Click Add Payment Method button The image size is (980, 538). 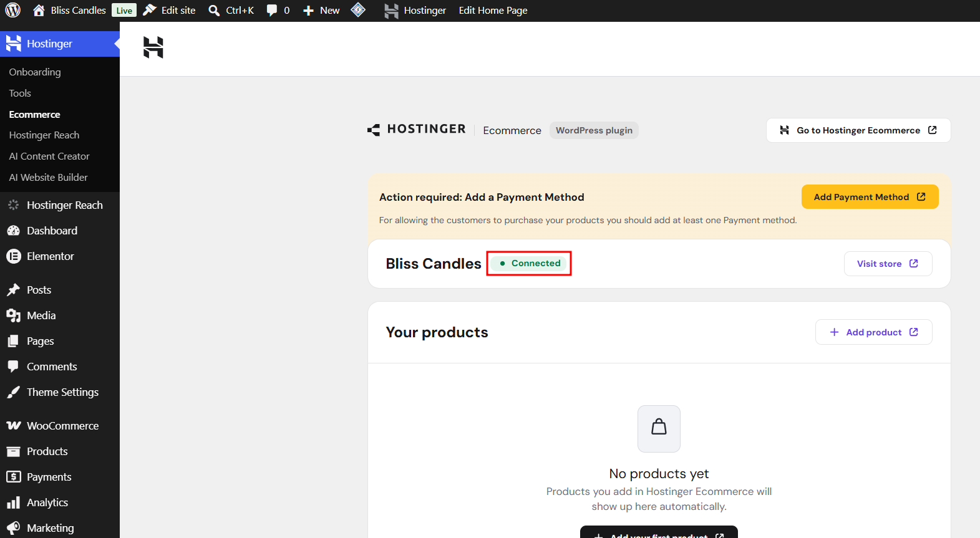click(870, 197)
